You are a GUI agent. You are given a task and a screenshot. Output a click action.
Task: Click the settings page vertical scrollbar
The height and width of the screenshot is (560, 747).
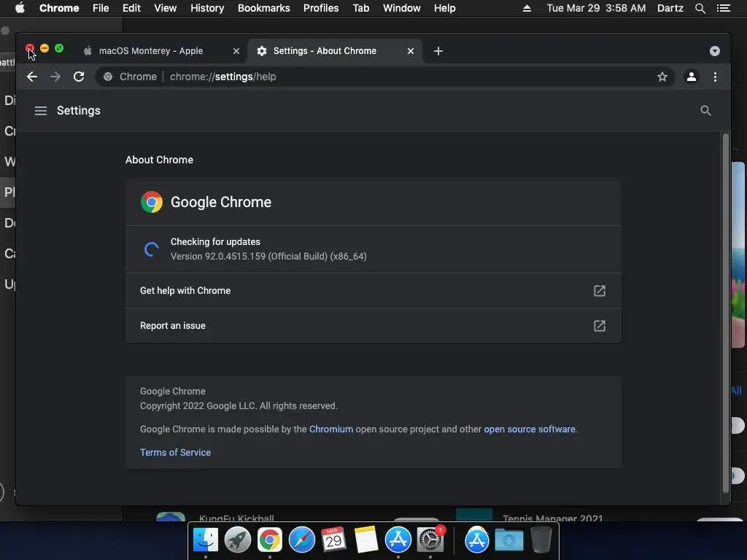[x=726, y=314]
